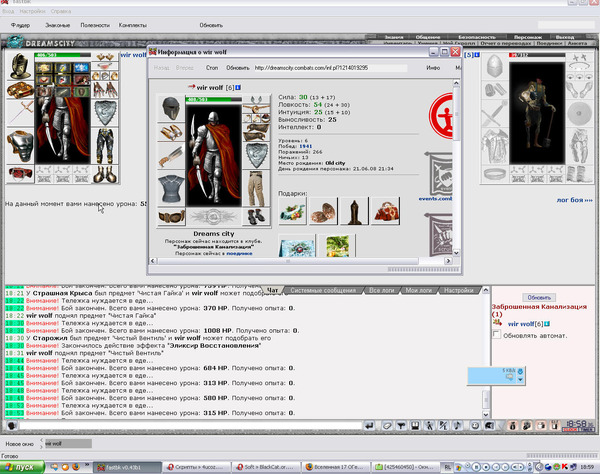Click the URL address field in info window

(330, 68)
